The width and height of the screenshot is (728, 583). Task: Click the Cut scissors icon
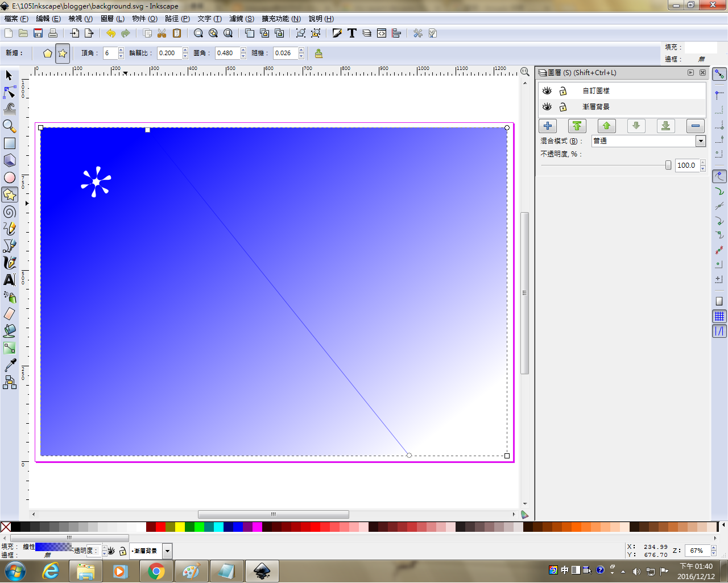pyautogui.click(x=162, y=33)
